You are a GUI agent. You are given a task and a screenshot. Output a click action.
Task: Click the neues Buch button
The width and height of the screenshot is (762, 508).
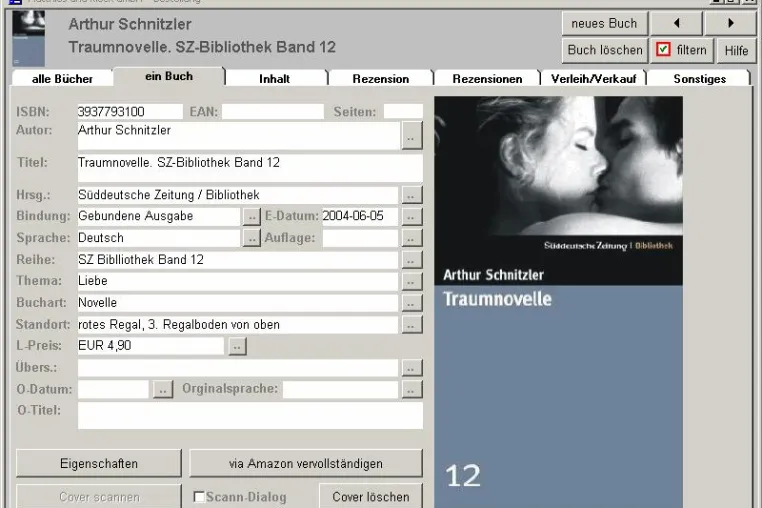pos(605,23)
